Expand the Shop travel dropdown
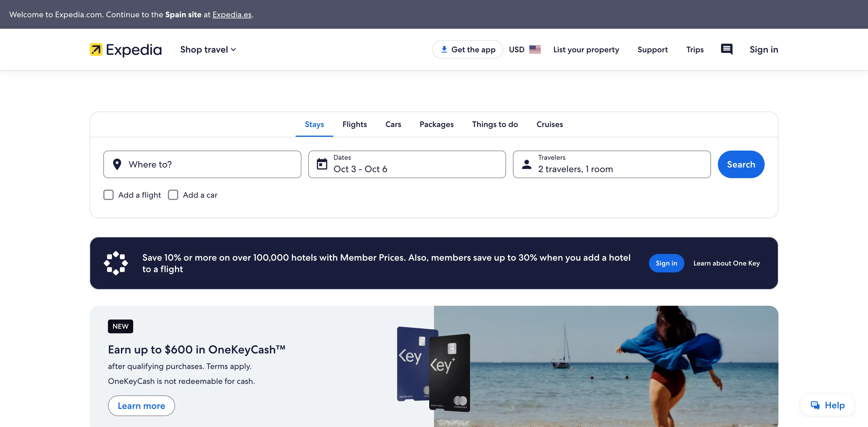868x427 pixels. click(x=208, y=50)
